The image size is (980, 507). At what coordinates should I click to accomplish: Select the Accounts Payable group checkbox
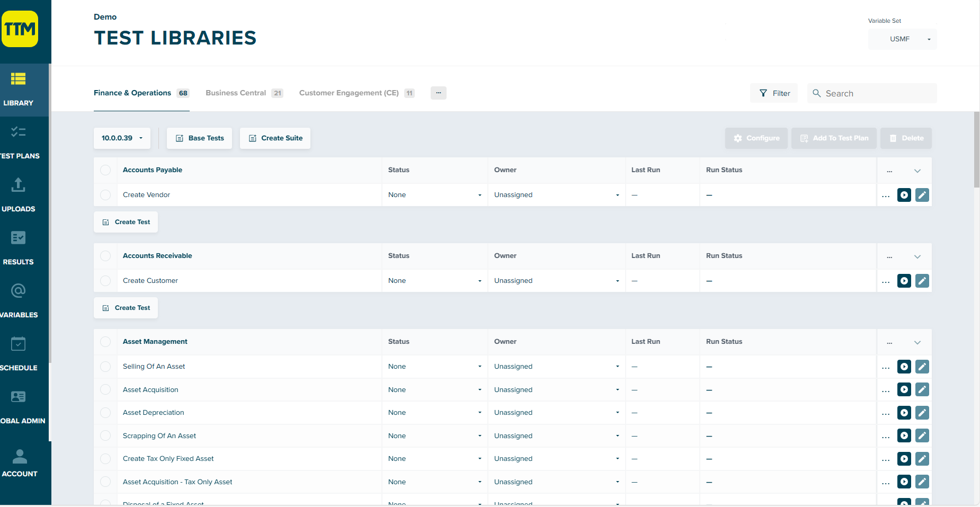[105, 170]
